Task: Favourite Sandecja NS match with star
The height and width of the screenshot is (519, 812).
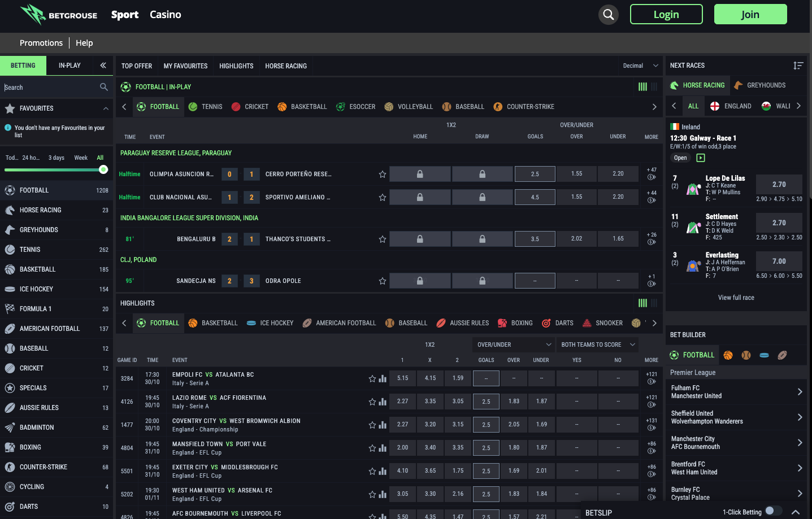Action: [383, 281]
